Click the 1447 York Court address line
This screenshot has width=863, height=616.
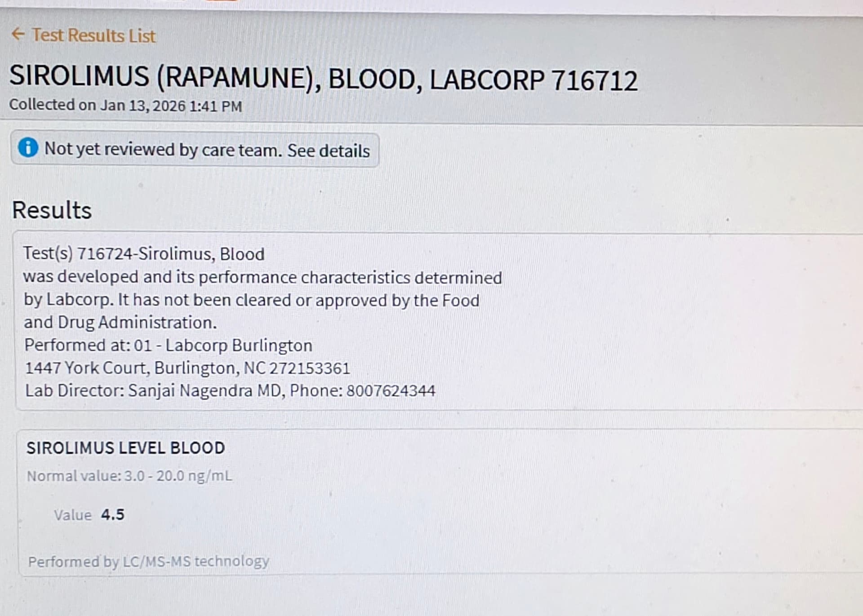pos(187,368)
